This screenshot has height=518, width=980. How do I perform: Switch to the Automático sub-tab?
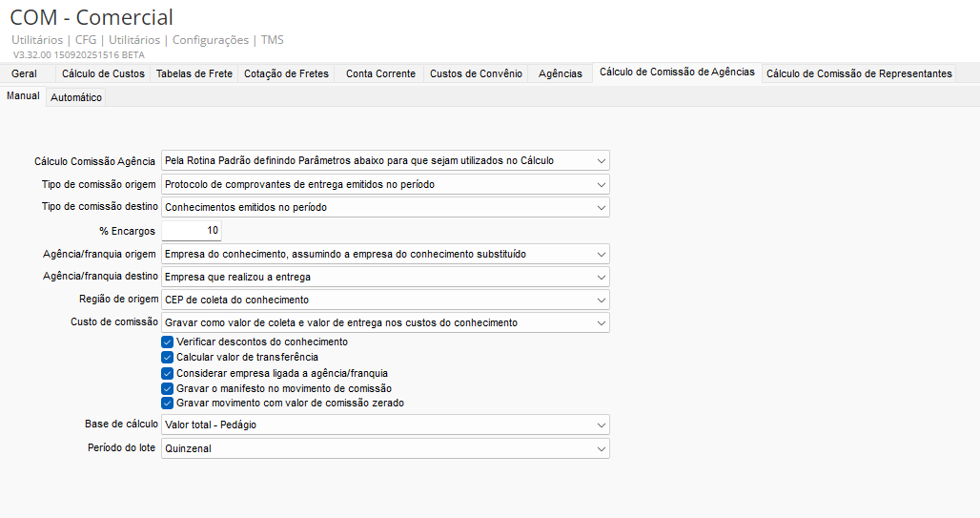(x=76, y=97)
